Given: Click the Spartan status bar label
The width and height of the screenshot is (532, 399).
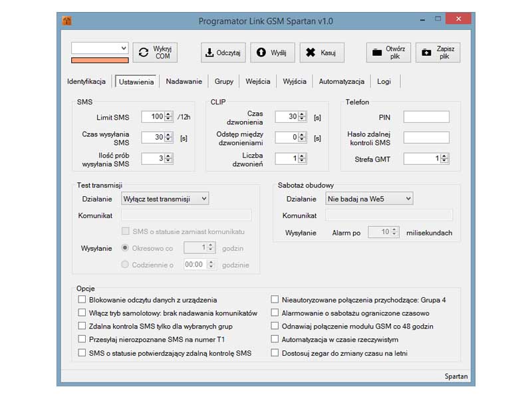Looking at the screenshot, I should pos(456,376).
